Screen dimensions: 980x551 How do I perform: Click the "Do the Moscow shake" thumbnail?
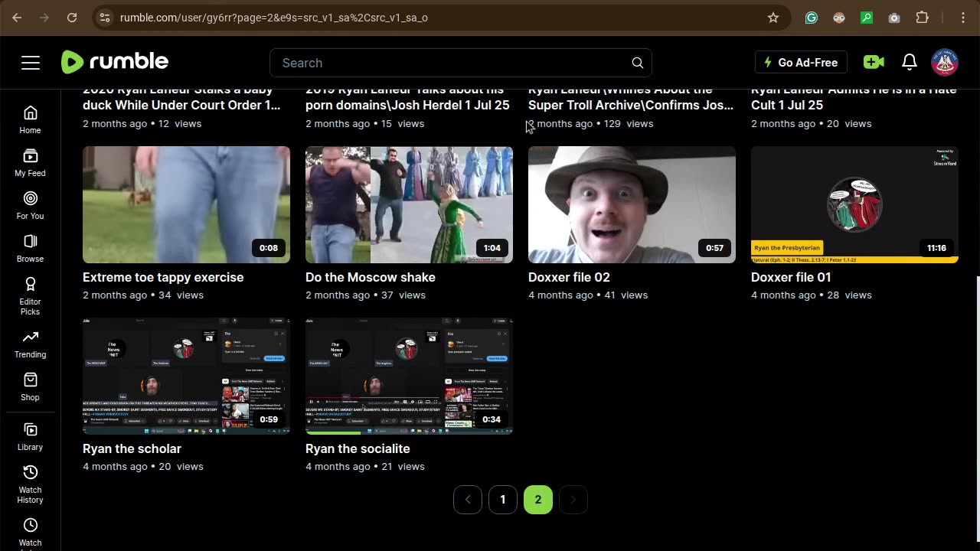pos(409,205)
